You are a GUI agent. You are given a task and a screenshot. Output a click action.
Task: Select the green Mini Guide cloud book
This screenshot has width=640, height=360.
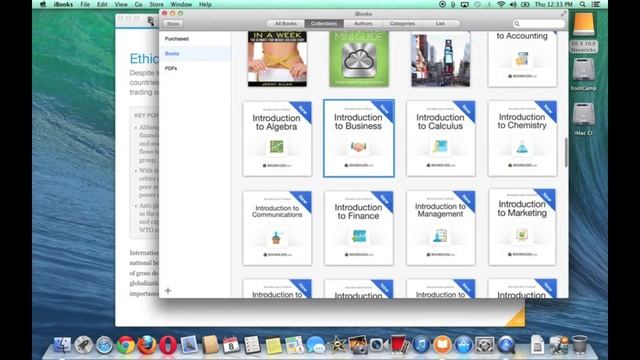click(x=359, y=59)
